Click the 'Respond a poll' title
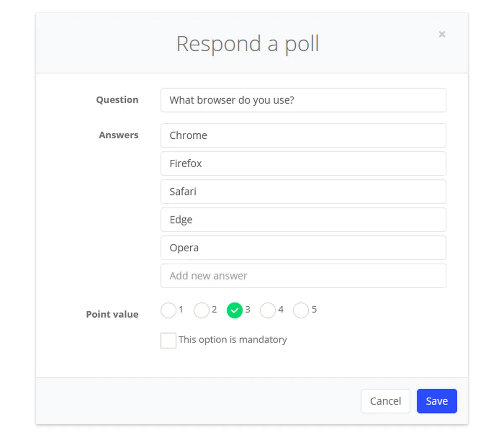This screenshot has height=440, width=504. coord(248,44)
